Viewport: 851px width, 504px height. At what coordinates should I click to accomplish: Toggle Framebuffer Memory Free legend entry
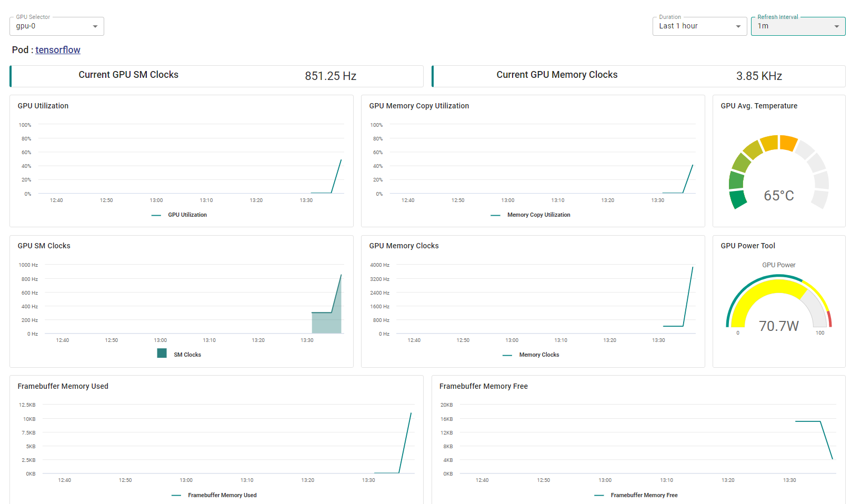pyautogui.click(x=636, y=496)
